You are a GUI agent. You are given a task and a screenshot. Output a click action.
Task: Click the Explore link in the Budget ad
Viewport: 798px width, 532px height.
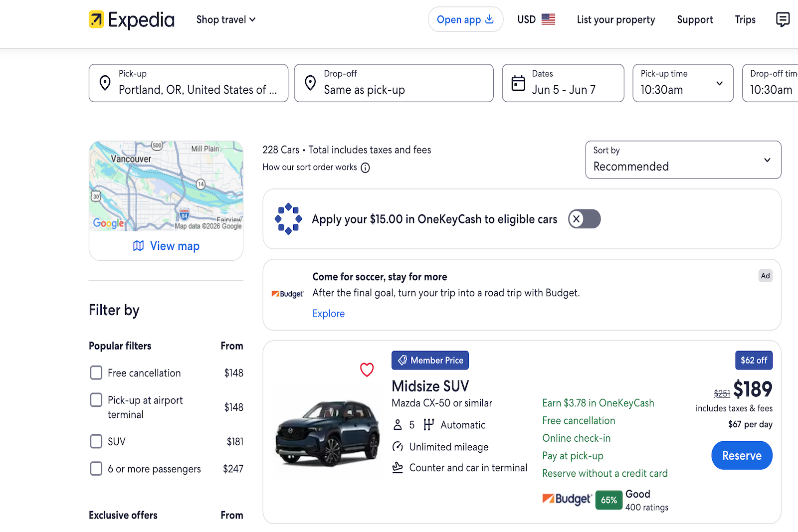pos(328,313)
